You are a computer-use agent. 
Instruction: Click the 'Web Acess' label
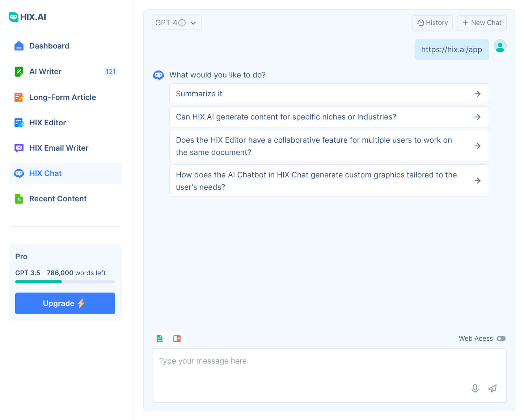pyautogui.click(x=476, y=339)
